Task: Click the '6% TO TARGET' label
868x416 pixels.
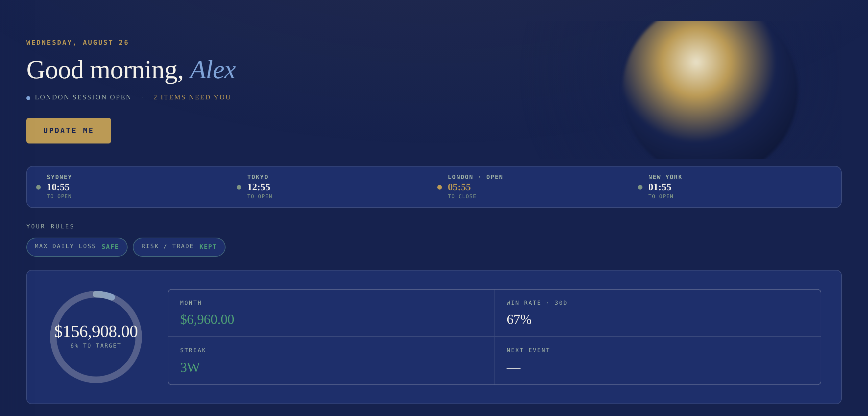Action: [96, 346]
